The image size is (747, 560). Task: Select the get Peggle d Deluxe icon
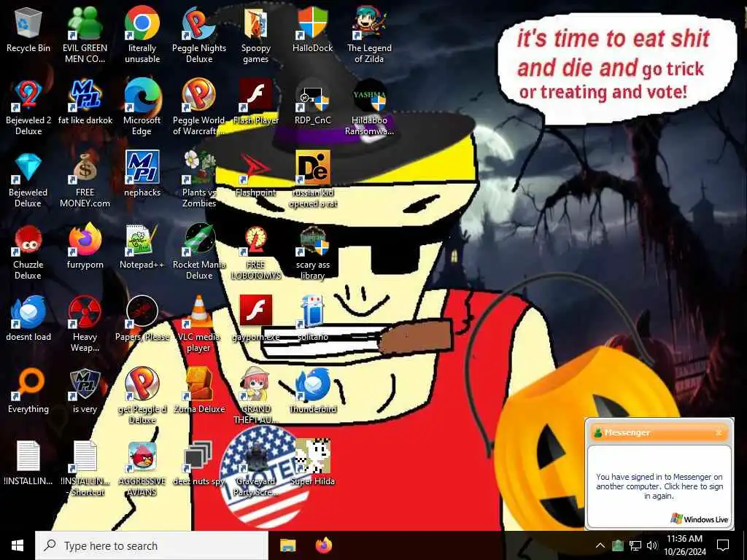(x=142, y=385)
